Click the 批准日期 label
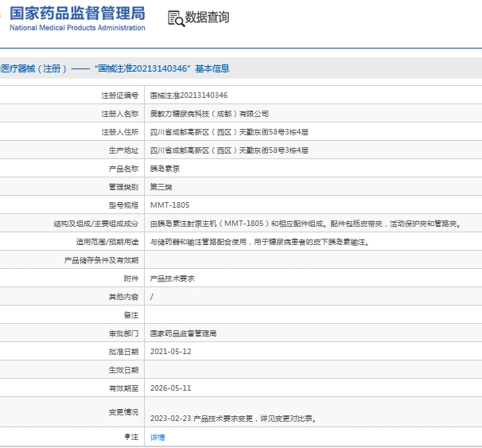This screenshot has height=448, width=482. point(123,352)
